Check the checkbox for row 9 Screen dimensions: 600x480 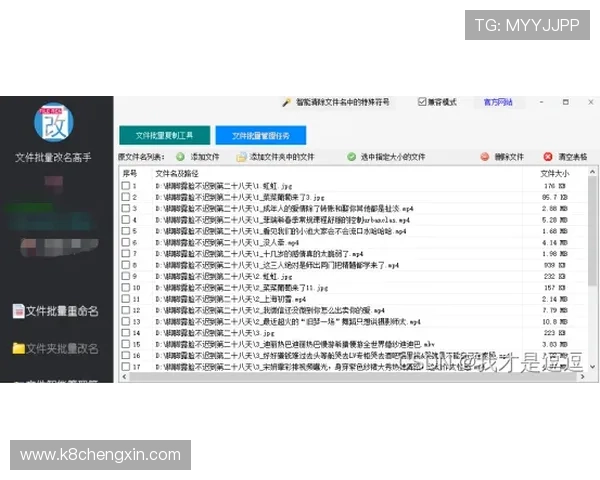coord(126,276)
